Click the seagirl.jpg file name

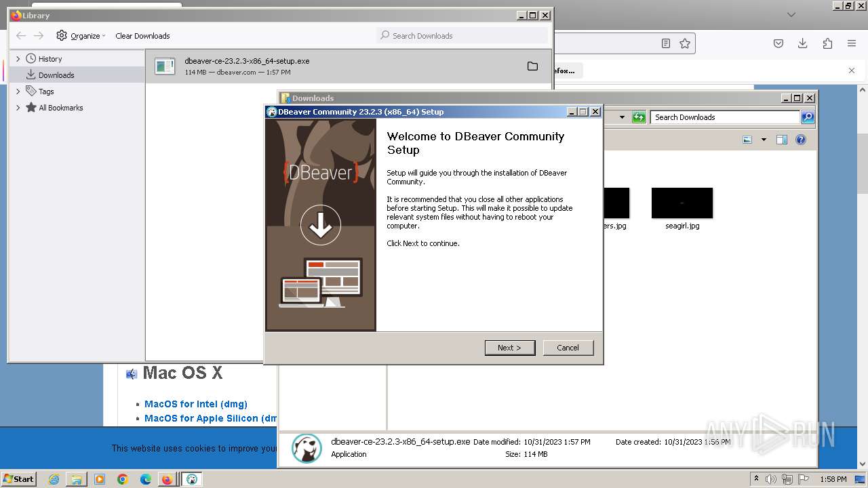[682, 226]
